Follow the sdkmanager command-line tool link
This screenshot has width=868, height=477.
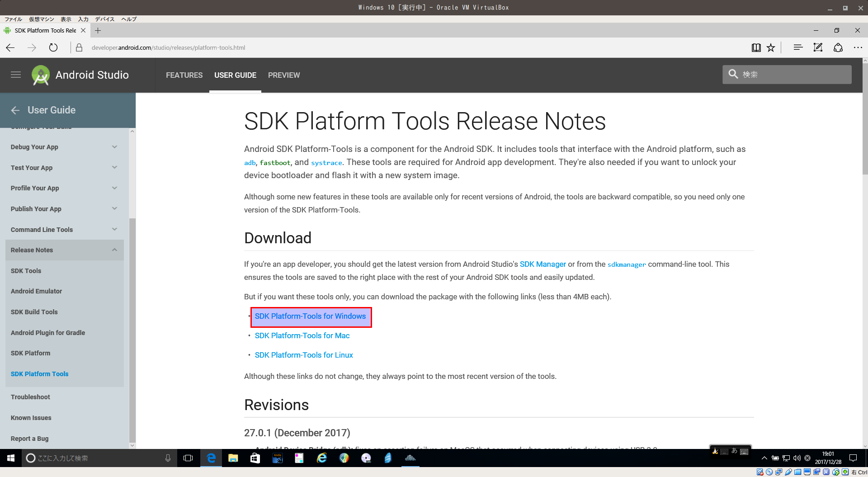click(x=627, y=264)
